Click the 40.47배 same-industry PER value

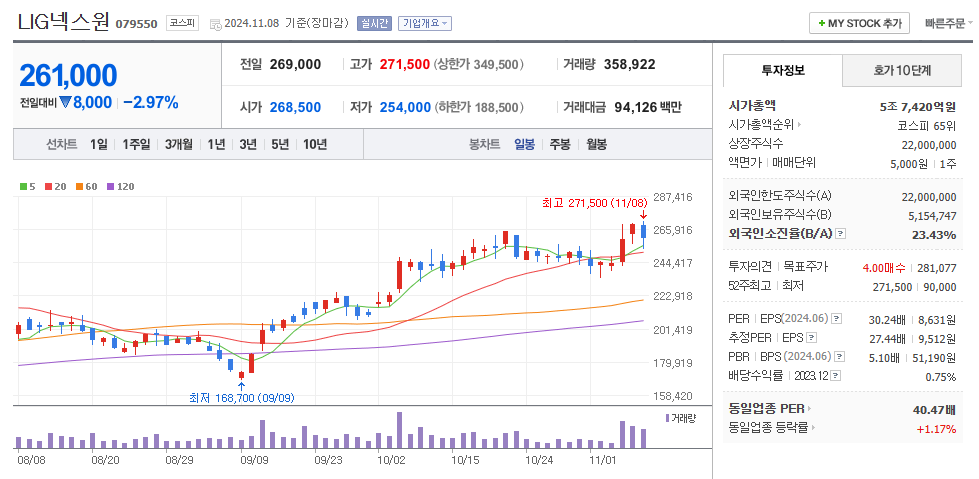[x=934, y=410]
